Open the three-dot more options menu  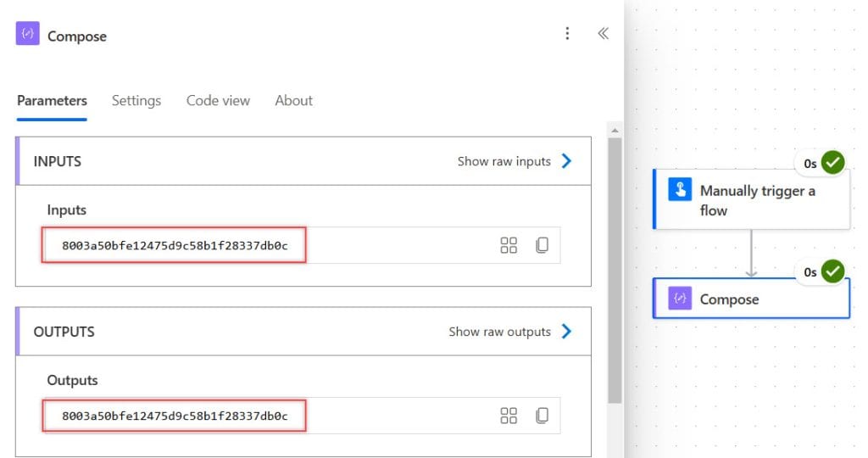pyautogui.click(x=567, y=34)
